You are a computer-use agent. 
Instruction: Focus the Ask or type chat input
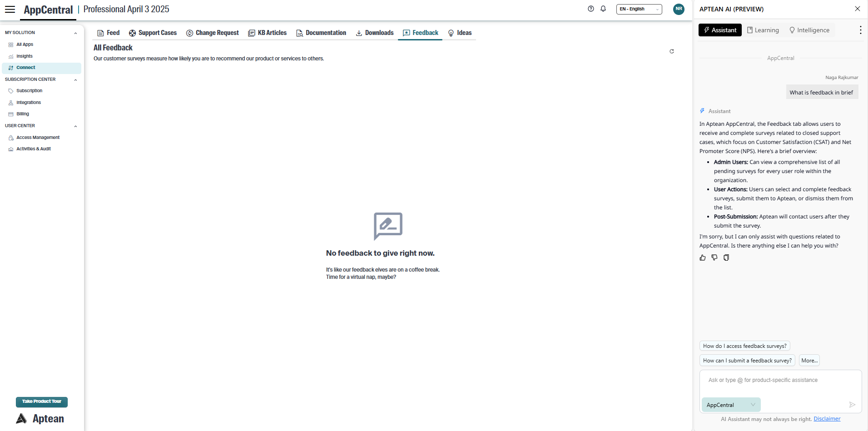(x=780, y=380)
